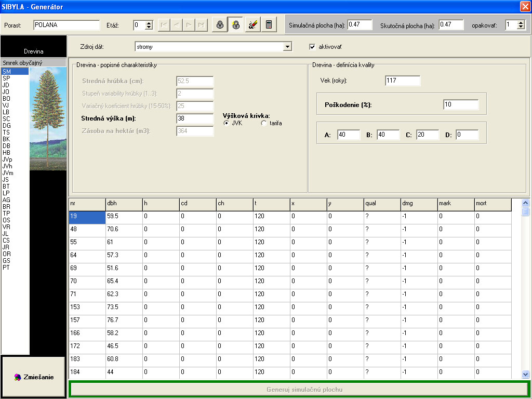Toggle the aktivovať checkbox

(312, 47)
